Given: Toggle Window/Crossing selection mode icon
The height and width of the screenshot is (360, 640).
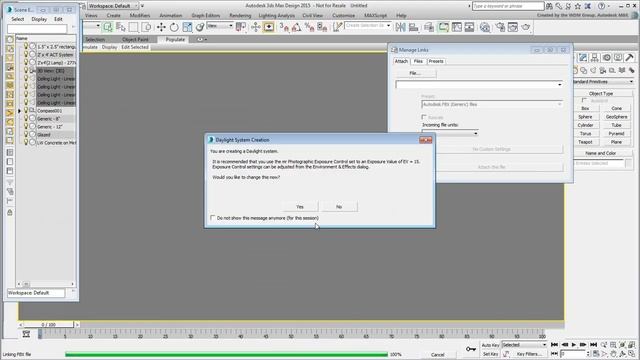Looking at the screenshot, I should [146, 27].
